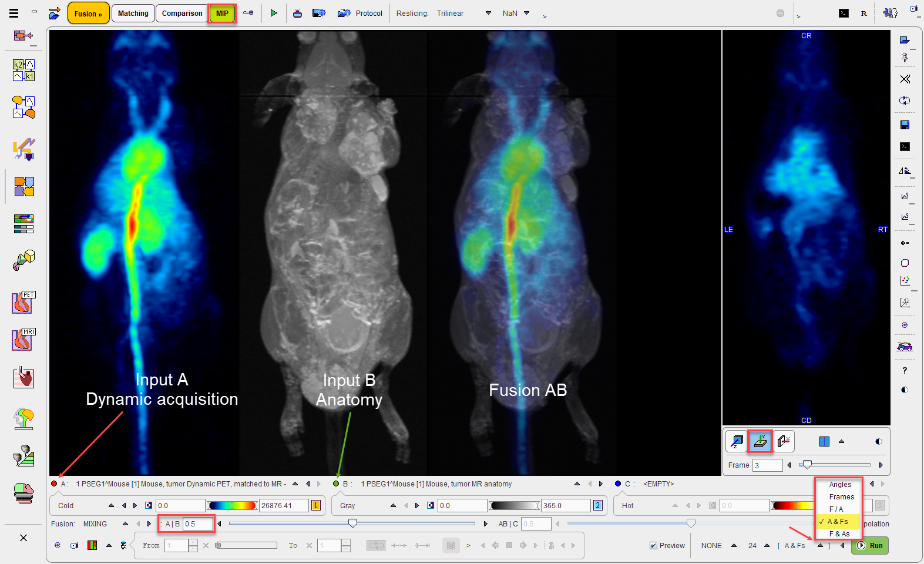Open the Cold color table dropdown arrow
Viewport: 924px width, 564px height.
coord(111,505)
